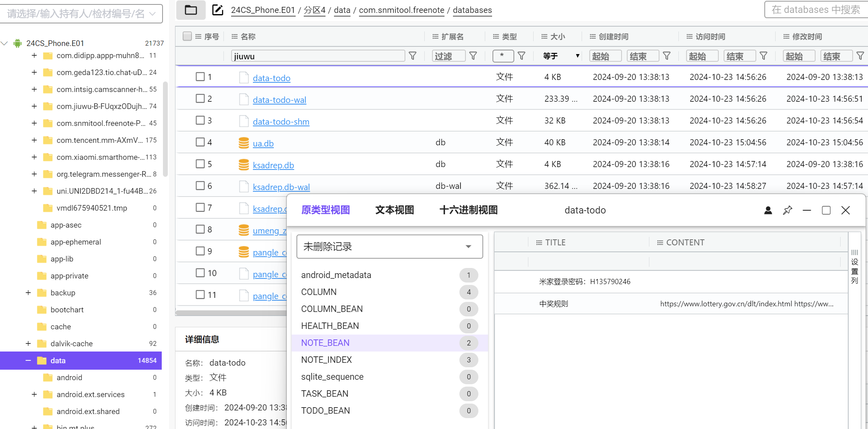This screenshot has width=868, height=429.
Task: Click the 名称 column menu icon
Action: pos(234,37)
